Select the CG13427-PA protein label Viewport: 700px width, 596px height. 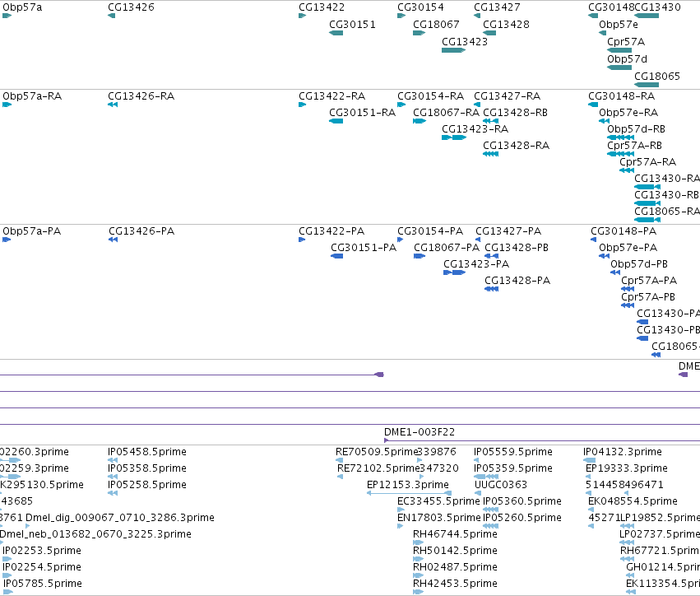coord(508,231)
